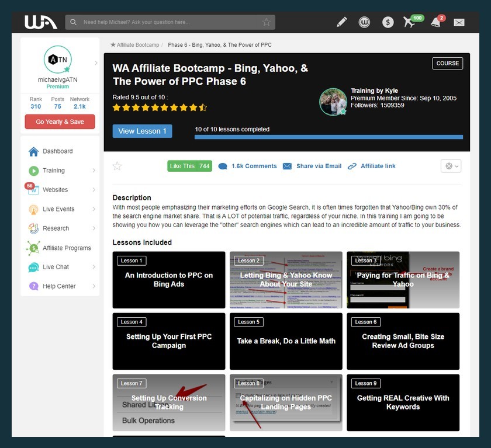491x448 pixels.
Task: Open Lesson 9 Creative With Keywords card
Action: click(x=403, y=402)
